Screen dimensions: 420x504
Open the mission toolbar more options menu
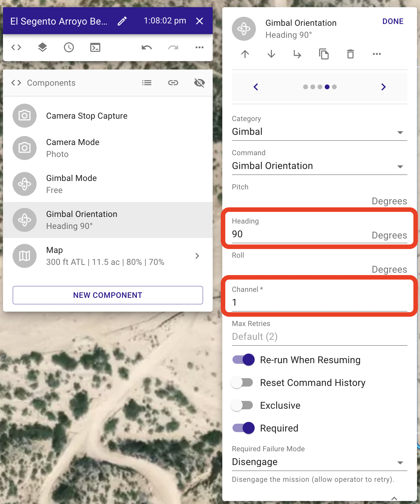pyautogui.click(x=200, y=47)
